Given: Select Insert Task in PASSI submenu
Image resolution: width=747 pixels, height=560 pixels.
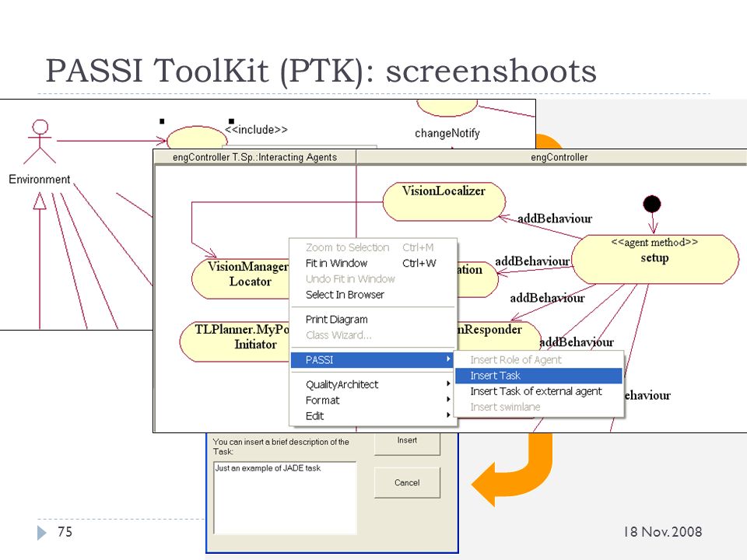Looking at the screenshot, I should (x=538, y=376).
